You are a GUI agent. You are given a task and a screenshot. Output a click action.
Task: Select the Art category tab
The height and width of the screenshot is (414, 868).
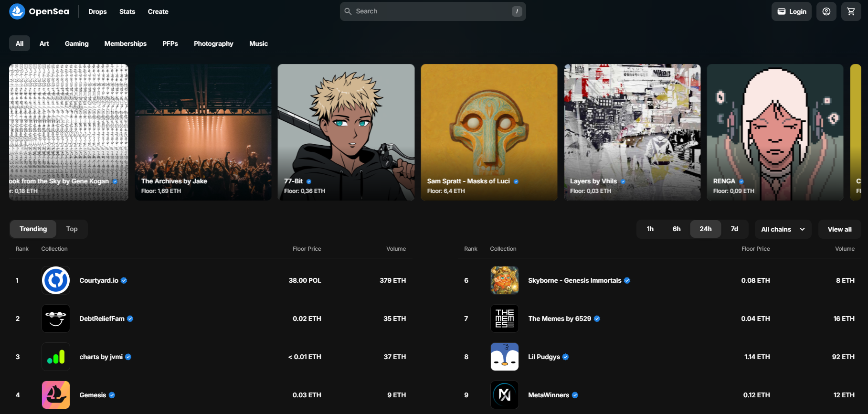(44, 43)
